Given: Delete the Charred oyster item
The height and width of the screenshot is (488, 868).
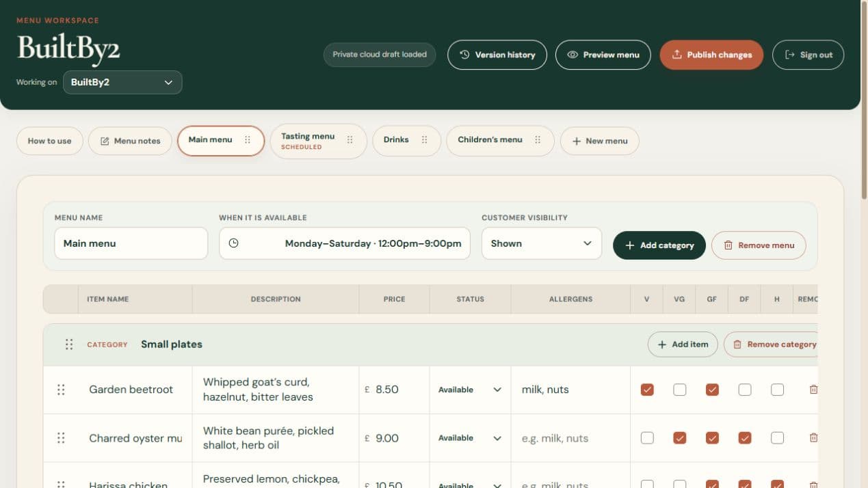Looking at the screenshot, I should point(813,438).
